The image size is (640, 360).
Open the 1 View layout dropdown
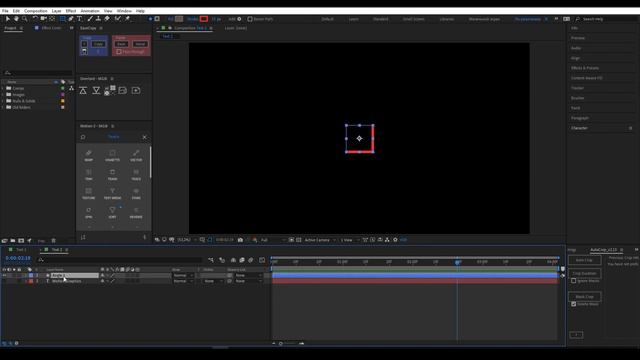pyautogui.click(x=349, y=240)
